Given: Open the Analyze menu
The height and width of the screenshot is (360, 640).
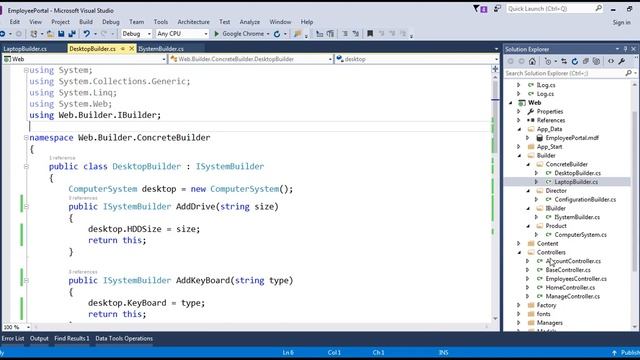Looking at the screenshot, I should [x=249, y=22].
